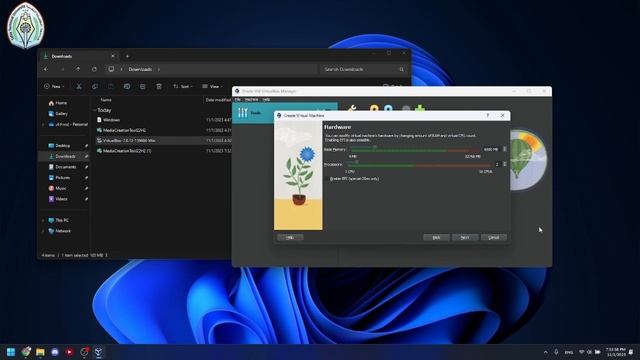Click the question mark in Create Virtual Machine titlebar
Image resolution: width=640 pixels, height=360 pixels.
(x=488, y=116)
